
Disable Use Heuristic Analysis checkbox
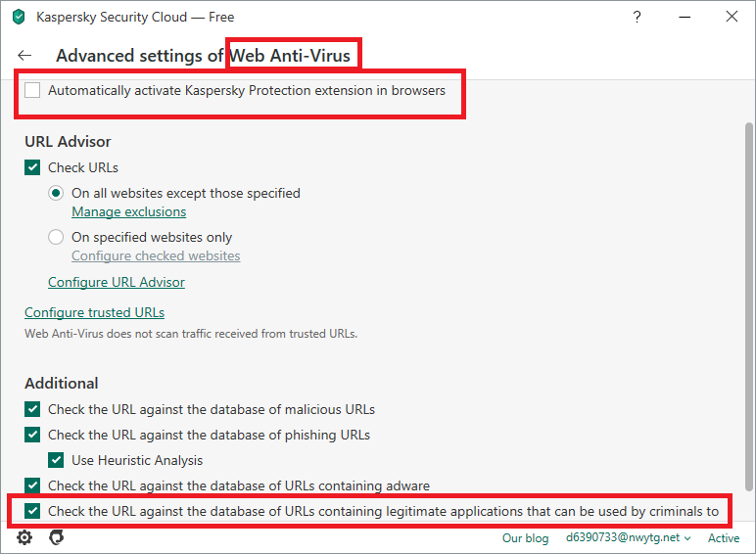[x=57, y=460]
